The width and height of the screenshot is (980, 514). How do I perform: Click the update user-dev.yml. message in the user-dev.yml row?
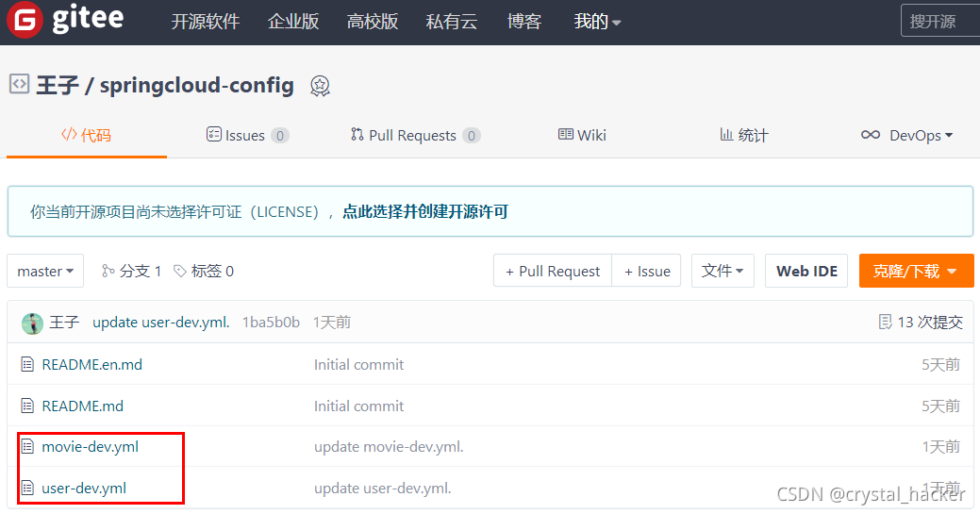(x=383, y=488)
